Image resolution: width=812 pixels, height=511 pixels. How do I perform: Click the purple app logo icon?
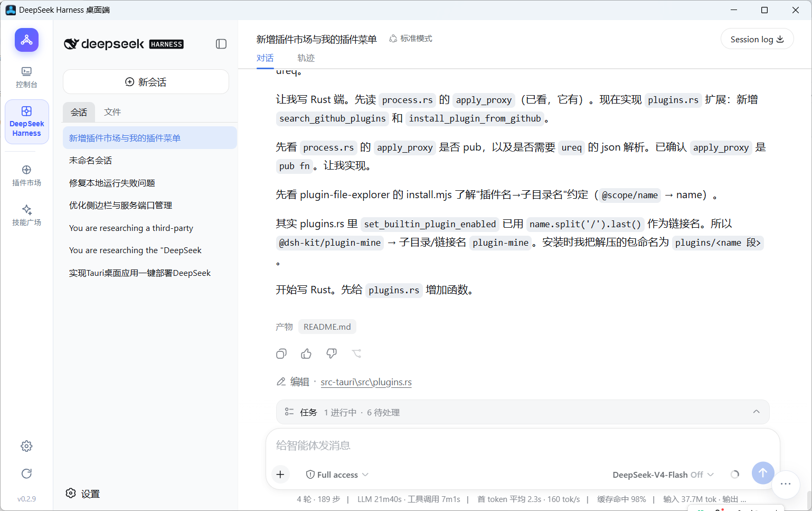[26, 40]
